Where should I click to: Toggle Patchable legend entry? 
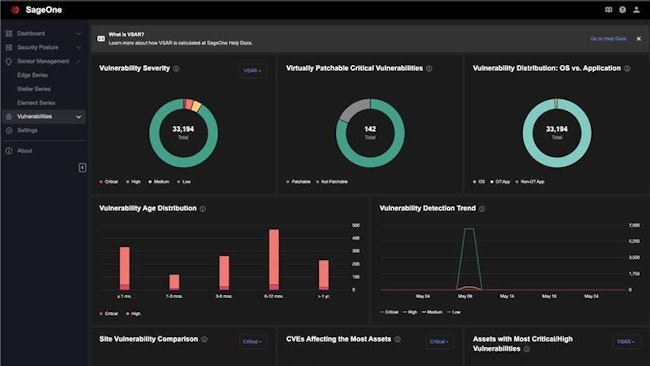[298, 182]
